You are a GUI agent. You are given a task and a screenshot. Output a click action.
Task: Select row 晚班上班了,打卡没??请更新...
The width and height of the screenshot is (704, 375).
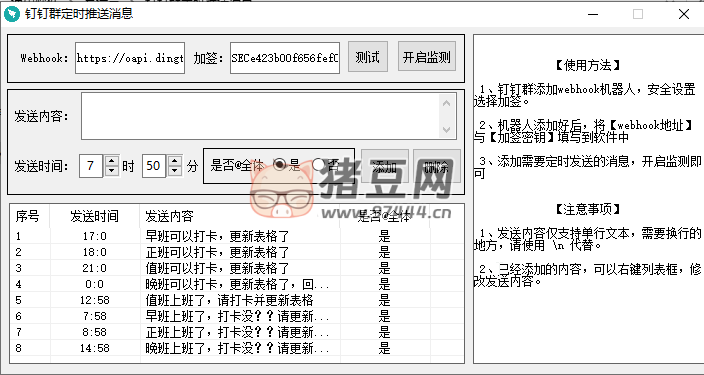pyautogui.click(x=237, y=348)
